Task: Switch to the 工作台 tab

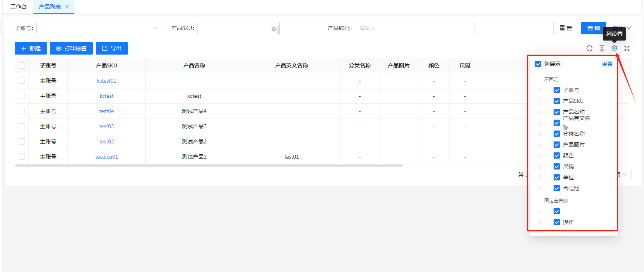Action: point(18,7)
